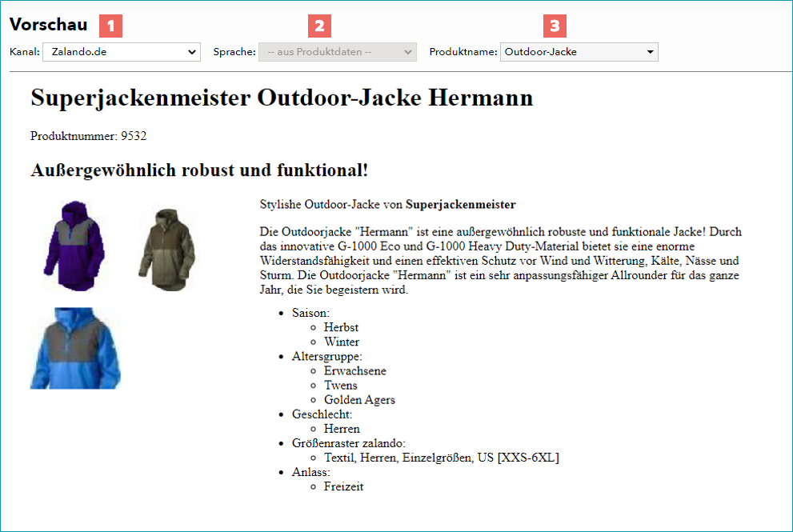Click the list entry 'Twens'
The width and height of the screenshot is (793, 532).
(x=340, y=386)
